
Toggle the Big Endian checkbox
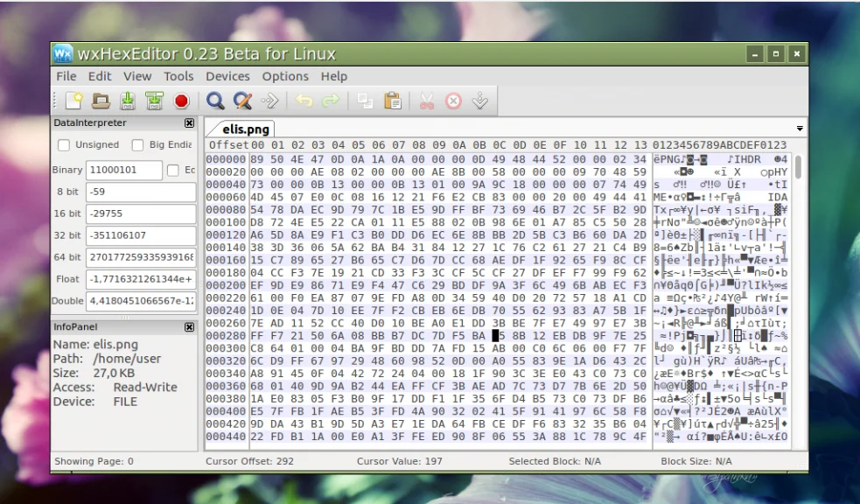coord(137,144)
